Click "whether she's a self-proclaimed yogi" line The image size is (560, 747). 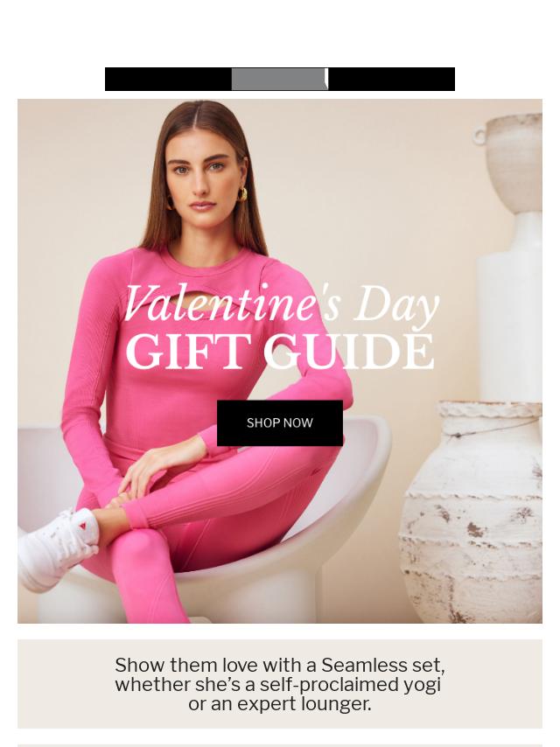coord(277,685)
